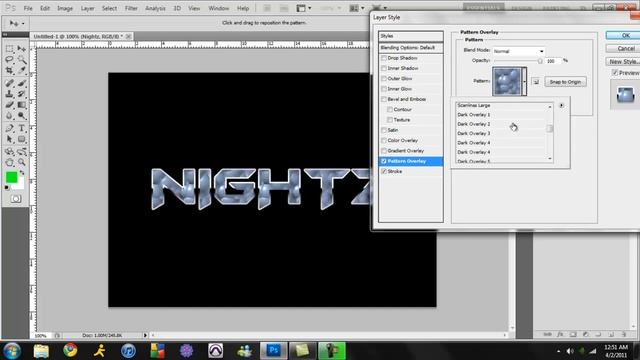Select the Clone Stamp tool
The width and height of the screenshot is (640, 360).
click(9, 94)
